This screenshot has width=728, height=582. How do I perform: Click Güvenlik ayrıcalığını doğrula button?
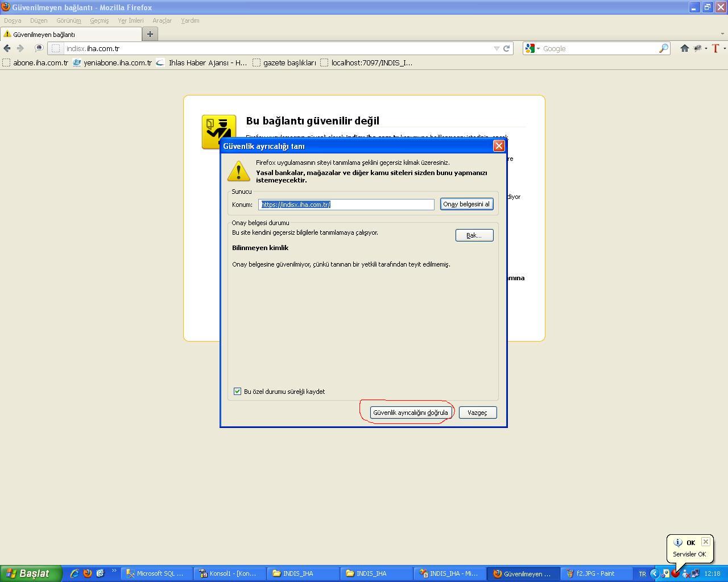(411, 413)
